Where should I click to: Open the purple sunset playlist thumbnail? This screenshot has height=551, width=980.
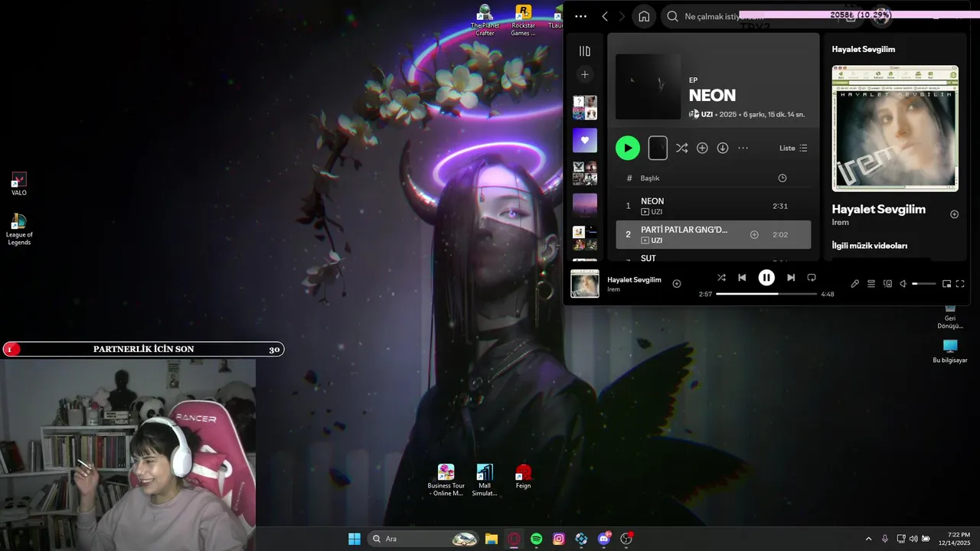point(585,206)
